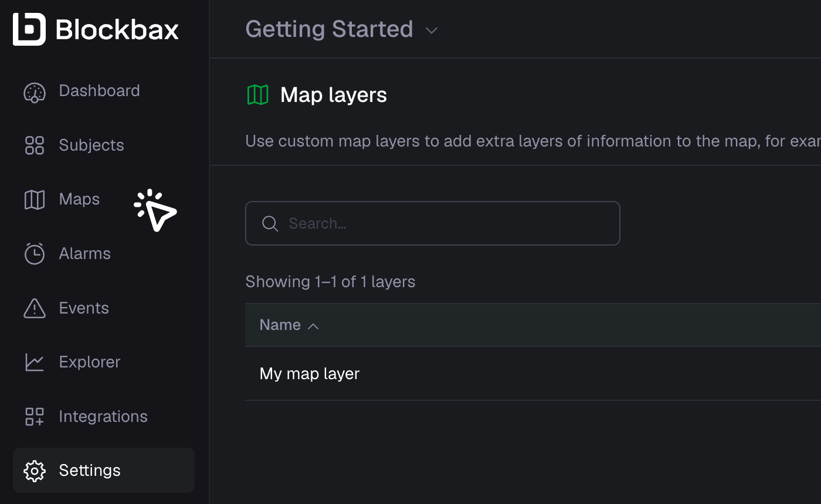Click the Getting Started project title
The height and width of the screenshot is (504, 821).
click(329, 29)
